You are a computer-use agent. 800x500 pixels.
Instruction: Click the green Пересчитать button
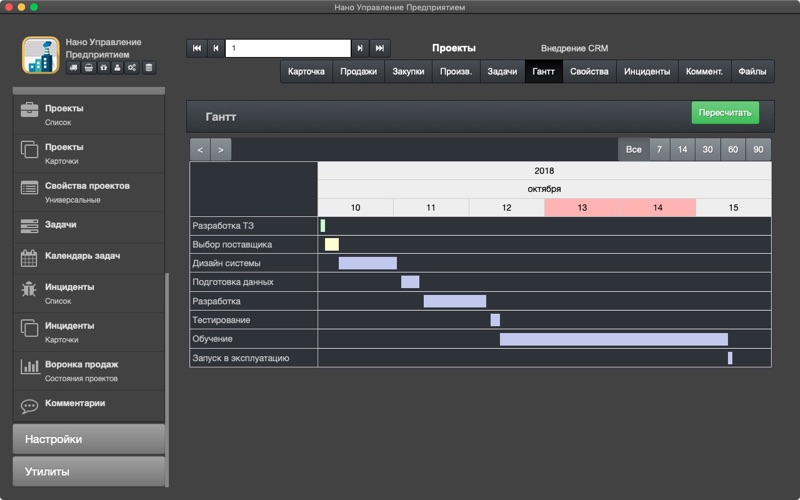click(x=725, y=113)
